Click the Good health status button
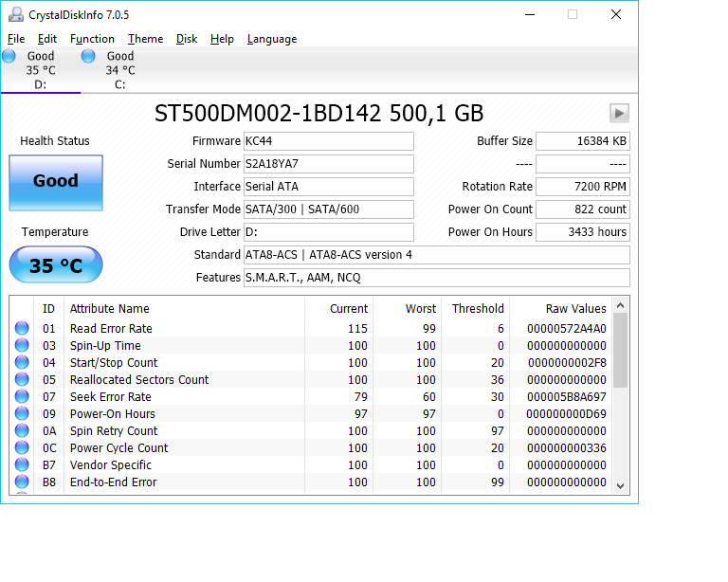The height and width of the screenshot is (582, 728). [x=56, y=182]
